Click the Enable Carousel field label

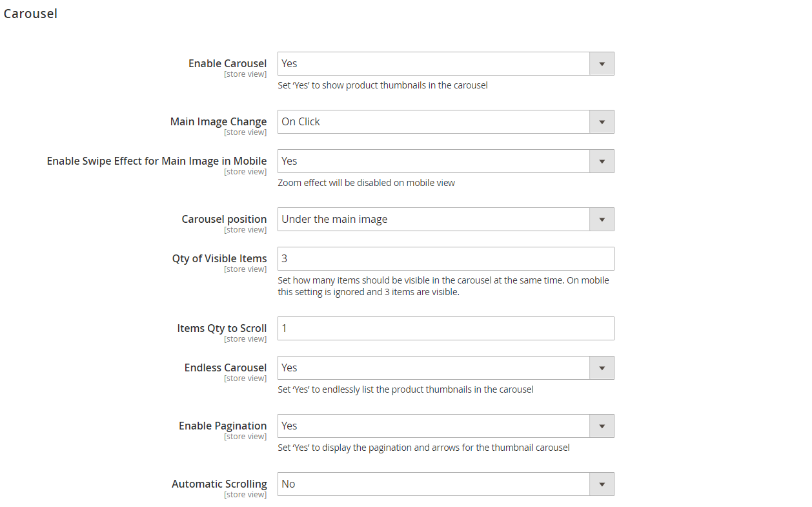coord(227,63)
